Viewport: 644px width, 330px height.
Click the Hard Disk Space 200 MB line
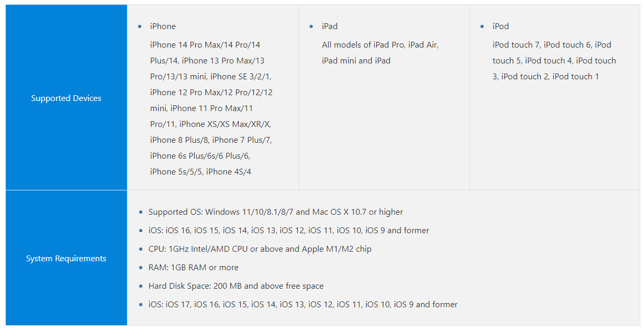(x=235, y=286)
